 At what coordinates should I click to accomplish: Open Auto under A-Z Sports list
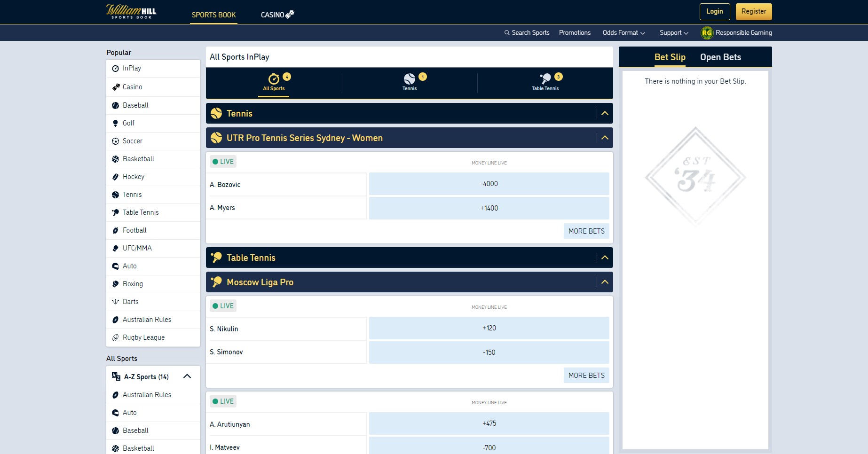click(153, 413)
